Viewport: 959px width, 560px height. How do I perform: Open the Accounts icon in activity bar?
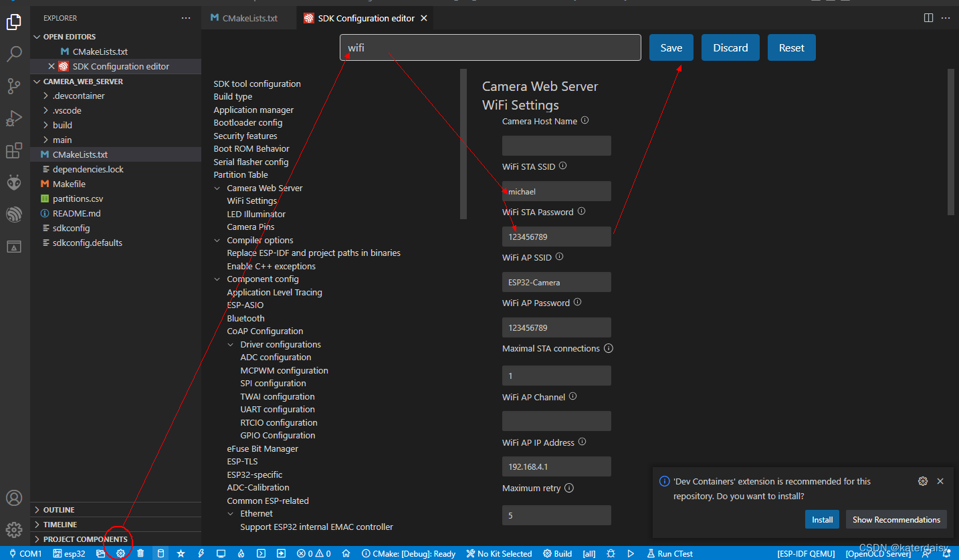tap(14, 498)
